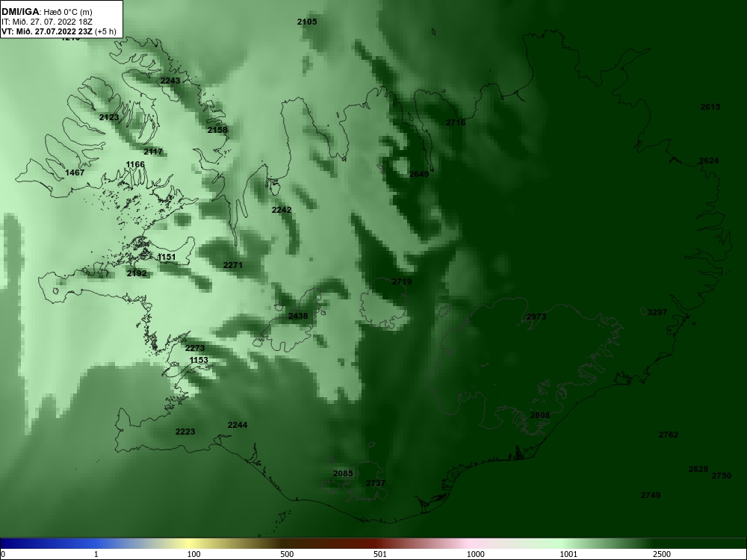Click the color scale label "2500"
747x560 pixels.
click(x=662, y=554)
